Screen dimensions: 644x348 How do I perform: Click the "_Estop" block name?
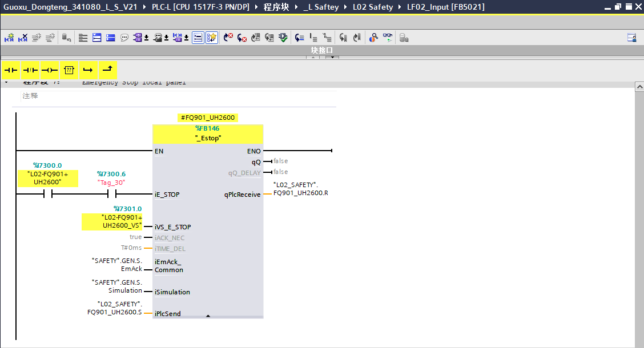point(208,138)
